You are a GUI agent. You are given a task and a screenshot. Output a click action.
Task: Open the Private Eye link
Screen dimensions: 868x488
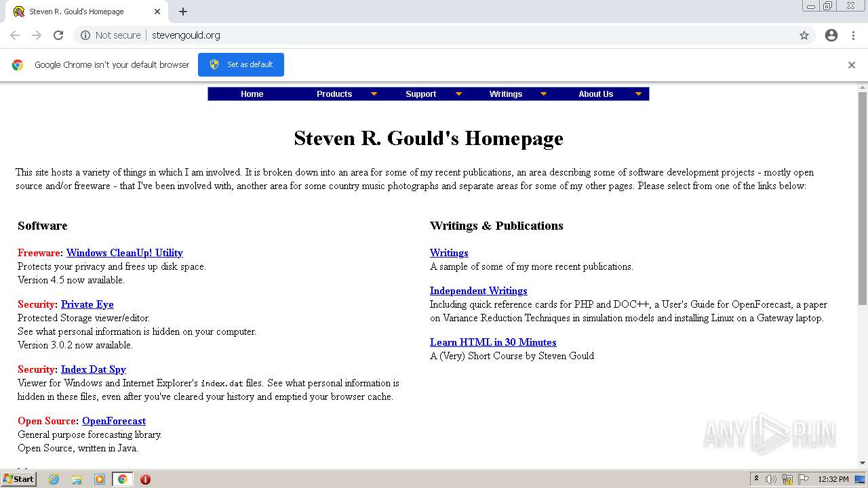pyautogui.click(x=87, y=304)
